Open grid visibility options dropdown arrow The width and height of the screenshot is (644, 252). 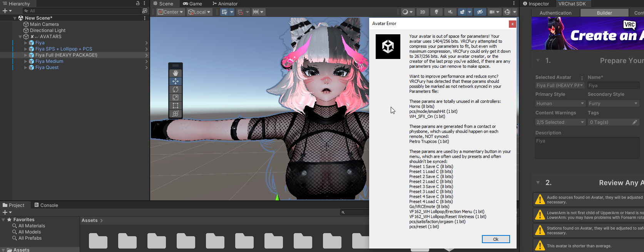pyautogui.click(x=232, y=12)
